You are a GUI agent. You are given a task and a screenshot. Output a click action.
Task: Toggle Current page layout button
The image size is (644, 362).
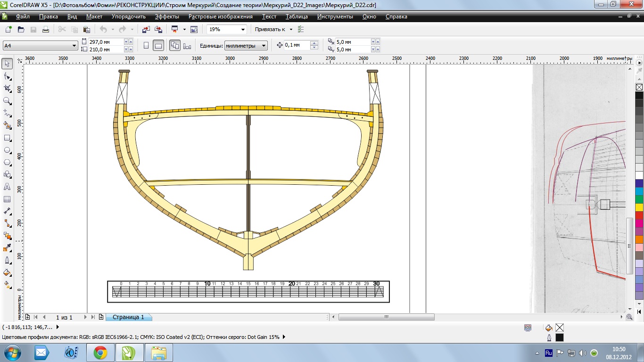(187, 46)
